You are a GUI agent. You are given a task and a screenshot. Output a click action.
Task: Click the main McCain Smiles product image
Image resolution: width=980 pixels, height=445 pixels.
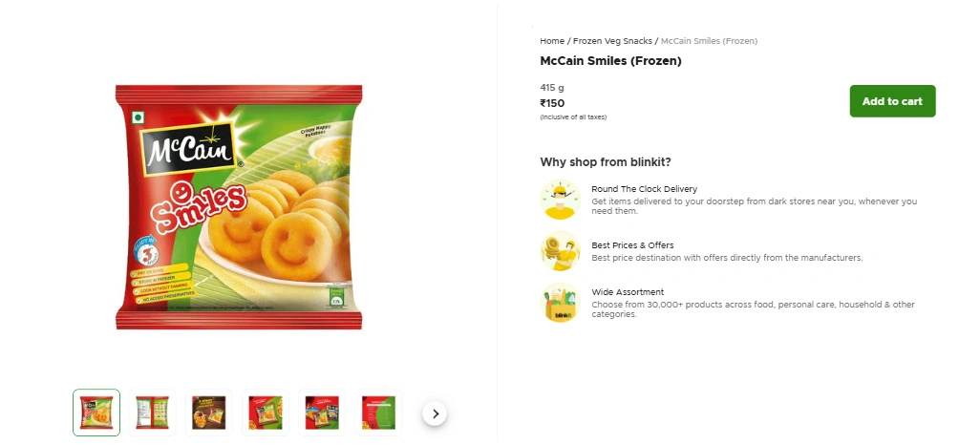(239, 207)
